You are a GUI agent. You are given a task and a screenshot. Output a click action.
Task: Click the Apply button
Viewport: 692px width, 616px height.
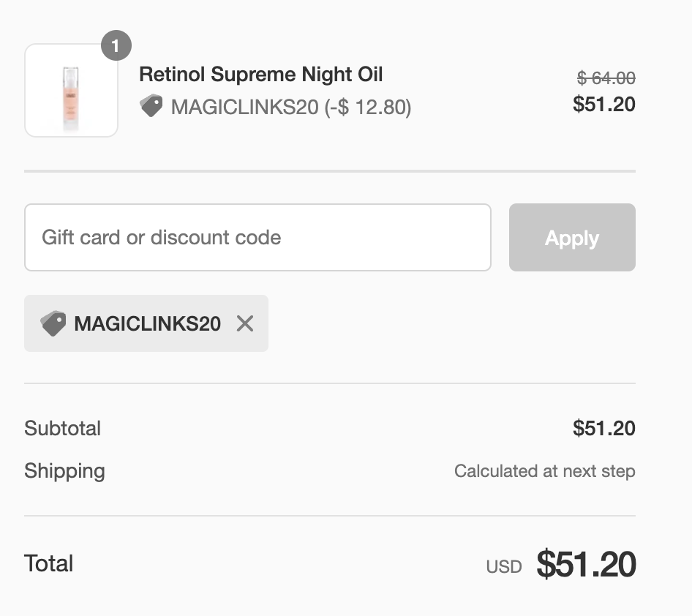[x=572, y=237]
